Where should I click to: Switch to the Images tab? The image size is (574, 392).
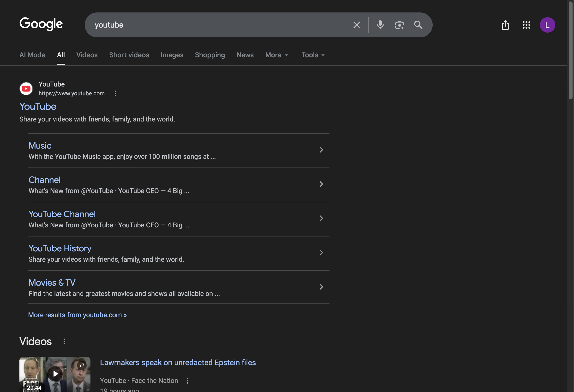tap(172, 55)
